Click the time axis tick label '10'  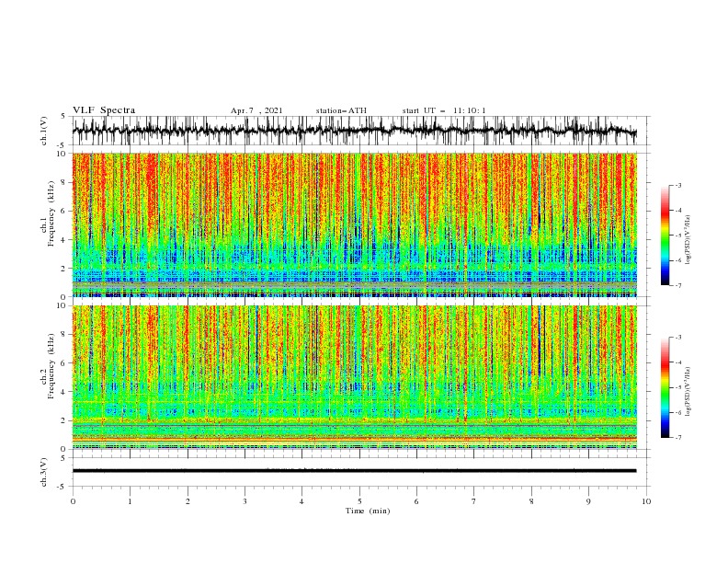pyautogui.click(x=646, y=501)
